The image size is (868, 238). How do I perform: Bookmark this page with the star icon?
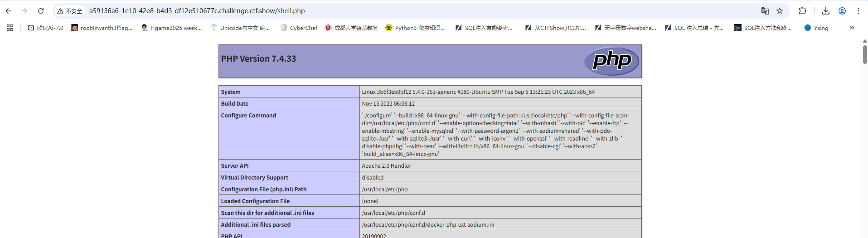pyautogui.click(x=780, y=11)
